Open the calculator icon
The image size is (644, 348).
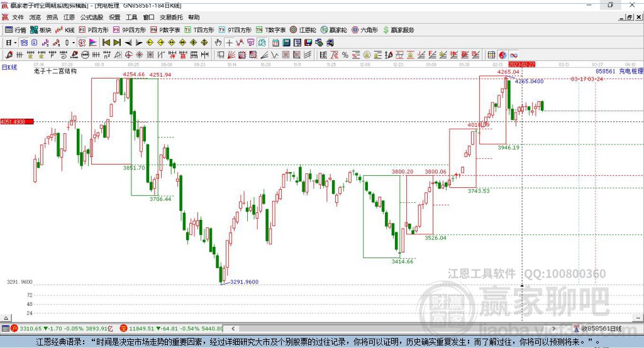tap(287, 43)
